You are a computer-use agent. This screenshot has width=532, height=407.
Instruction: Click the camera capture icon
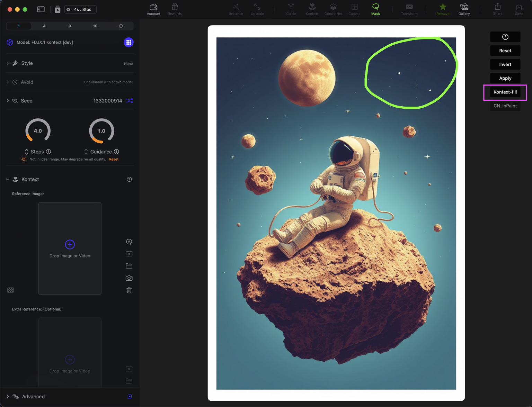point(129,278)
